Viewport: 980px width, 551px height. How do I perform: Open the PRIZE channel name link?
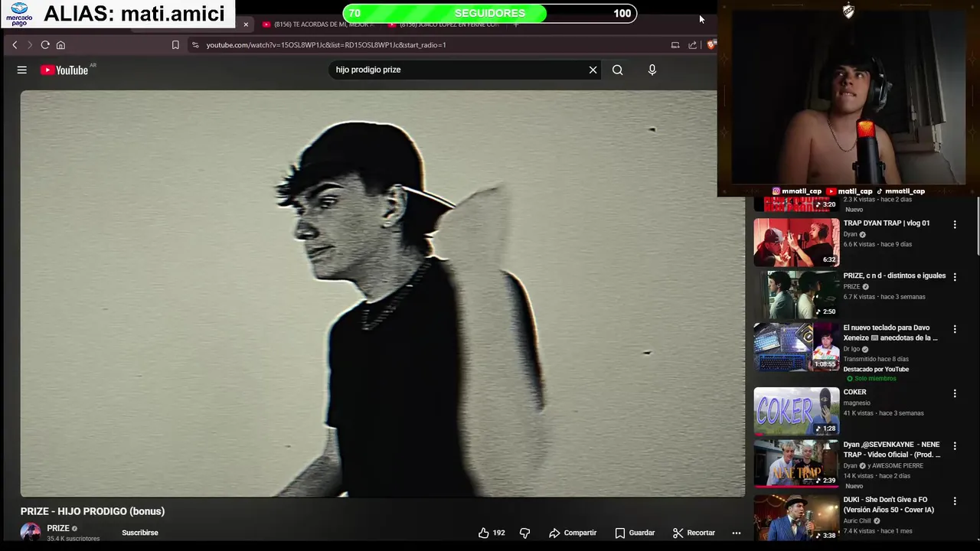(58, 528)
